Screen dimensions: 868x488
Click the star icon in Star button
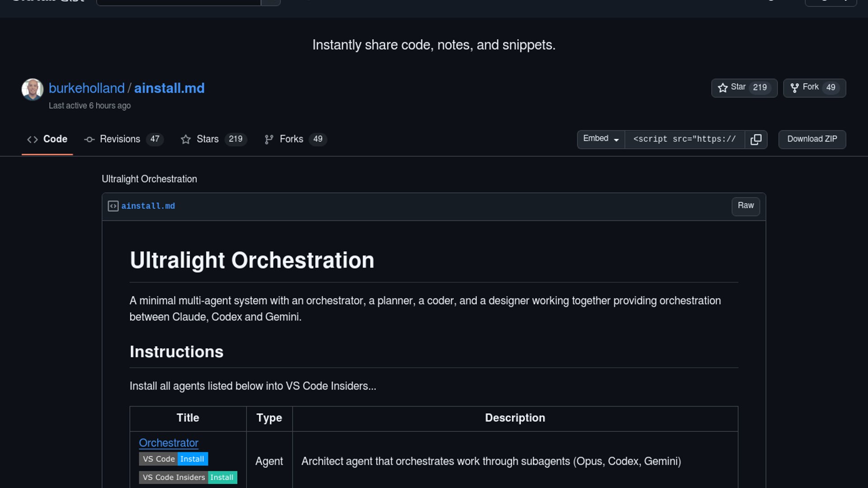[722, 88]
